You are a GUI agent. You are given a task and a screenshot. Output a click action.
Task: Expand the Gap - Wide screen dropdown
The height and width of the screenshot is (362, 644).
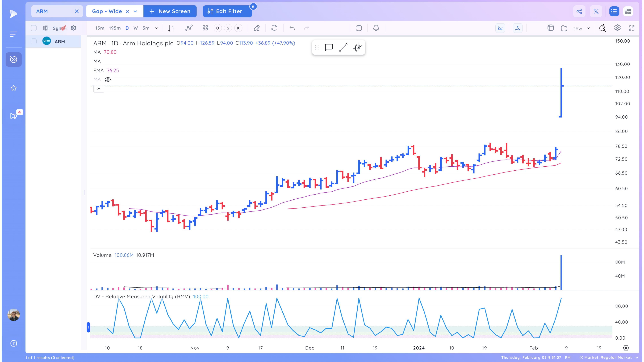[x=135, y=11]
